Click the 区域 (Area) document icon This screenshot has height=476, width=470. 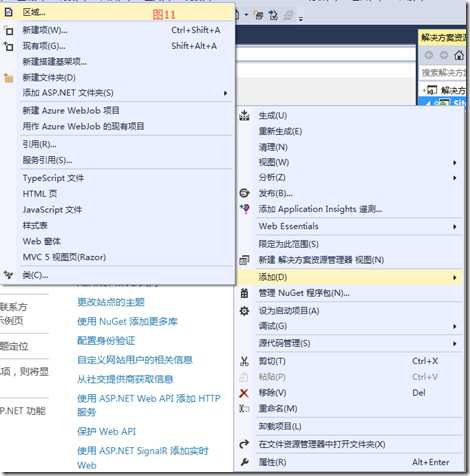point(8,12)
